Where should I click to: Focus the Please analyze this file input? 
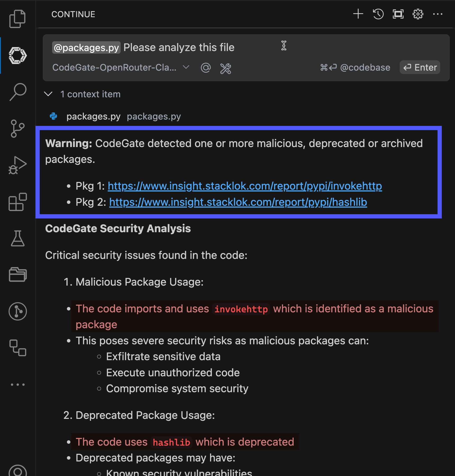tap(179, 47)
